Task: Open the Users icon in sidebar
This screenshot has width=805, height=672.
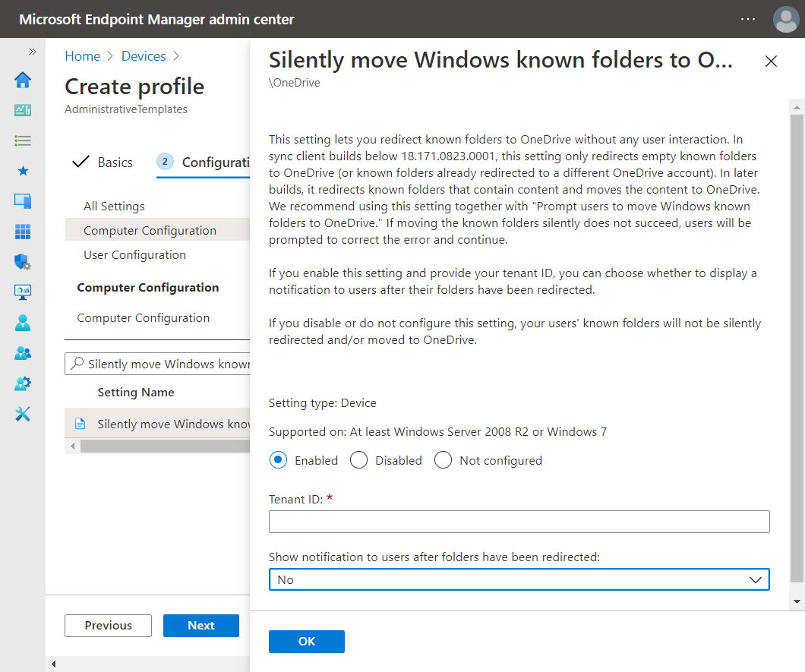Action: 23,323
